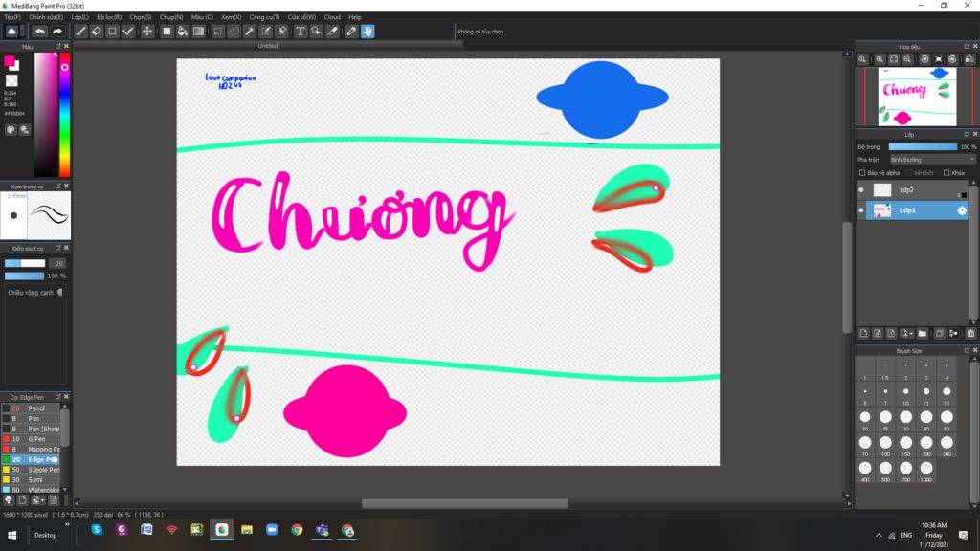Select the Sumi brush
The image size is (980, 551).
tap(32, 480)
